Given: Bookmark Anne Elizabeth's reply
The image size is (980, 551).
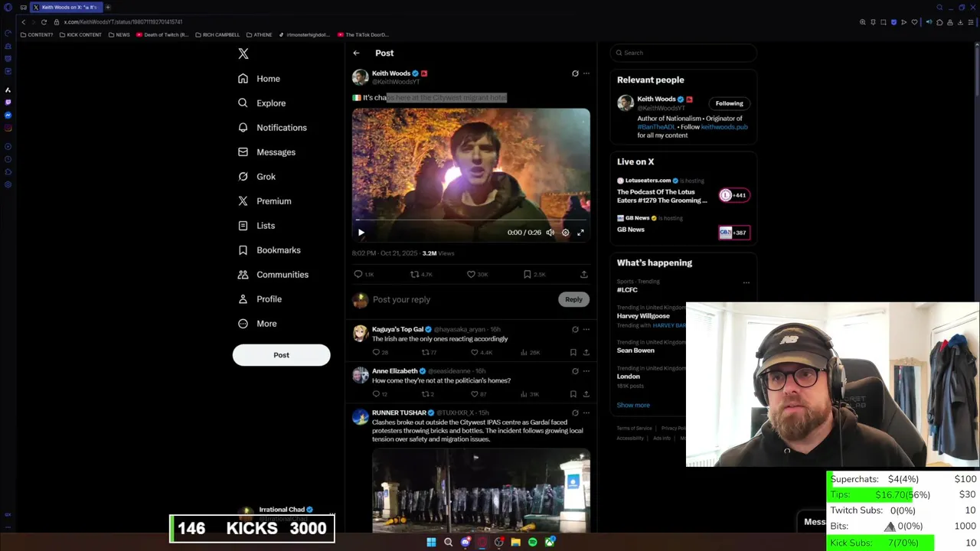Looking at the screenshot, I should 573,394.
